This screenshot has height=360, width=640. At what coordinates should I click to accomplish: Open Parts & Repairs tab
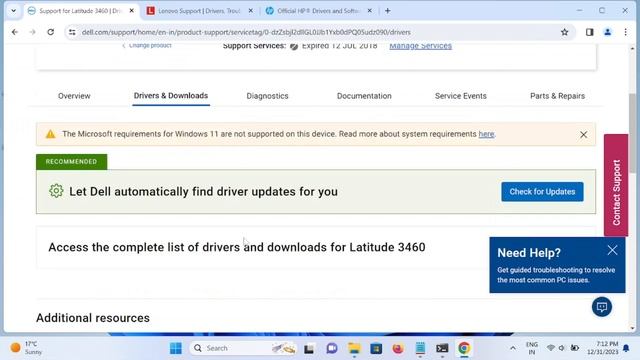[557, 96]
